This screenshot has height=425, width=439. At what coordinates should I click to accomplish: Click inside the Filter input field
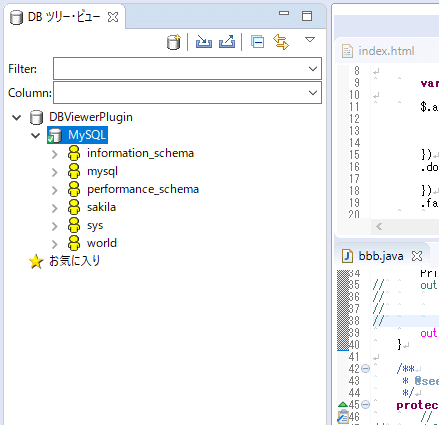click(180, 69)
